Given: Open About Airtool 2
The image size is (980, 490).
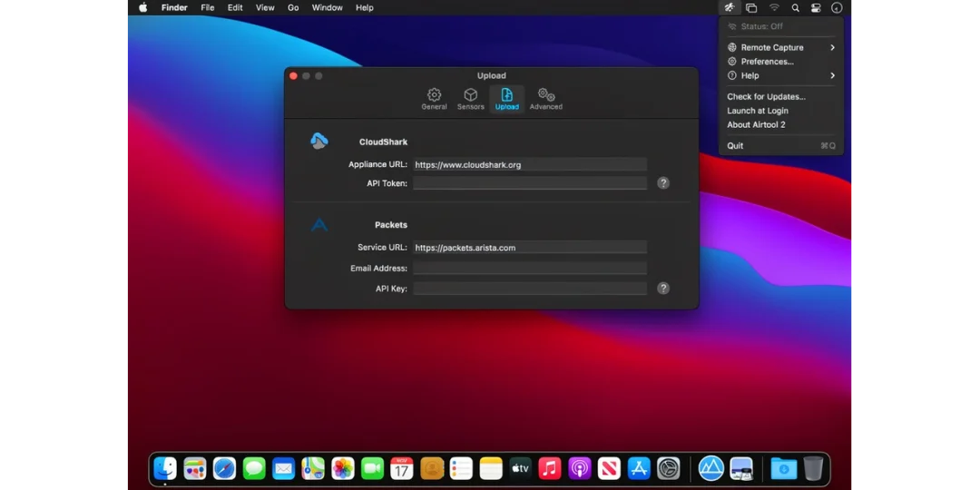Looking at the screenshot, I should [781, 125].
